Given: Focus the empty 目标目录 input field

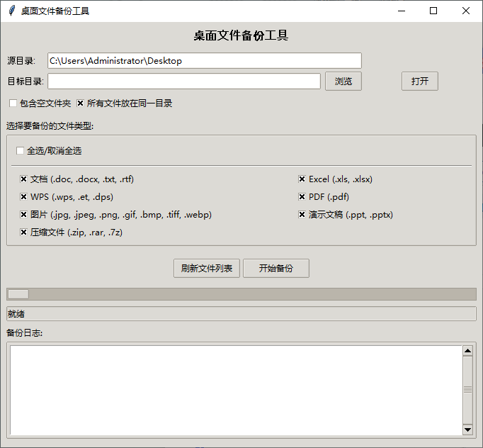Looking at the screenshot, I should click(x=184, y=82).
